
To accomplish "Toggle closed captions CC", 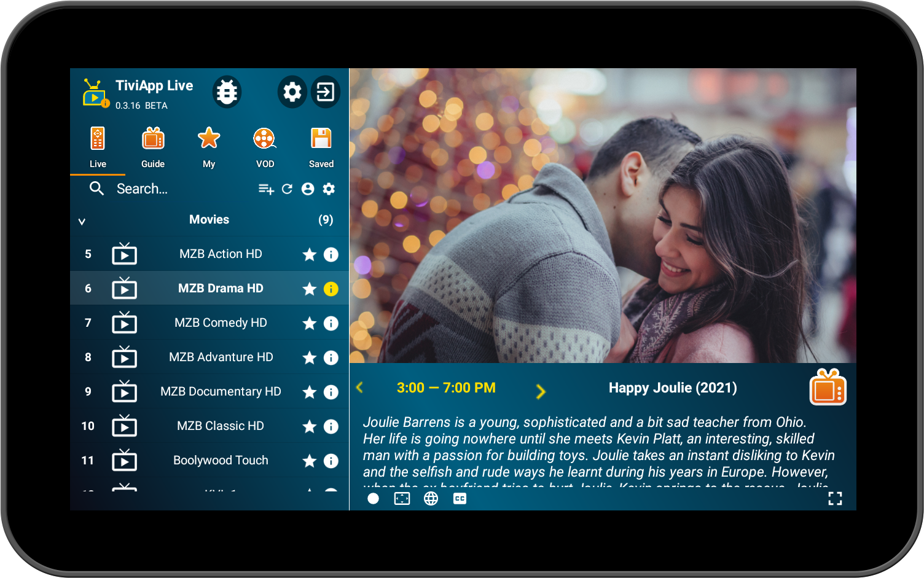I will point(460,499).
